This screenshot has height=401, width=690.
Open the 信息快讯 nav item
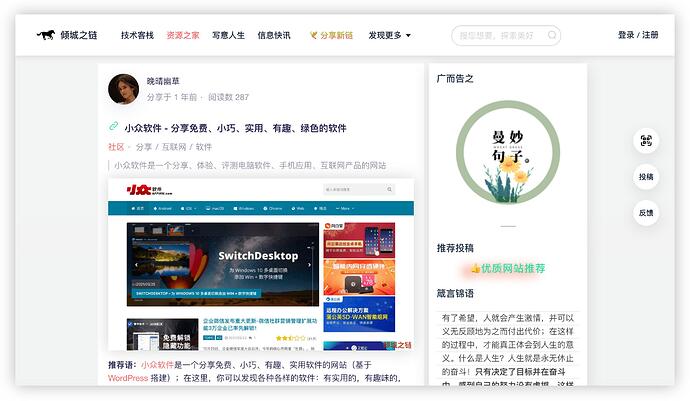[274, 35]
